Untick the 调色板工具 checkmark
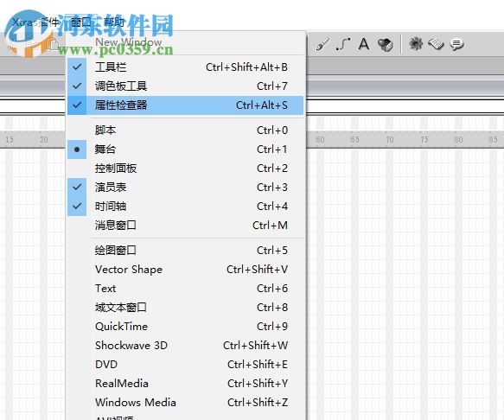The image size is (504, 420). click(77, 86)
